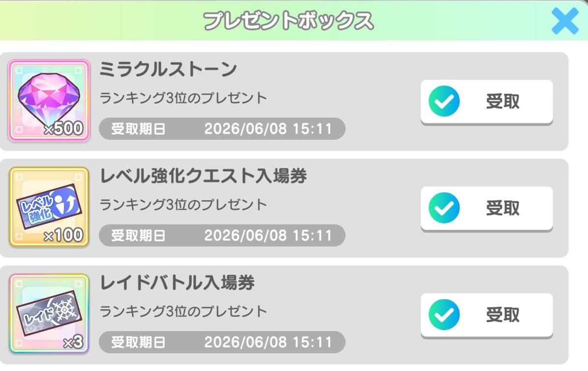Click the 受取期日 date pill under レイドバトル入場券
Screen dimensions: 588x371
pos(222,342)
